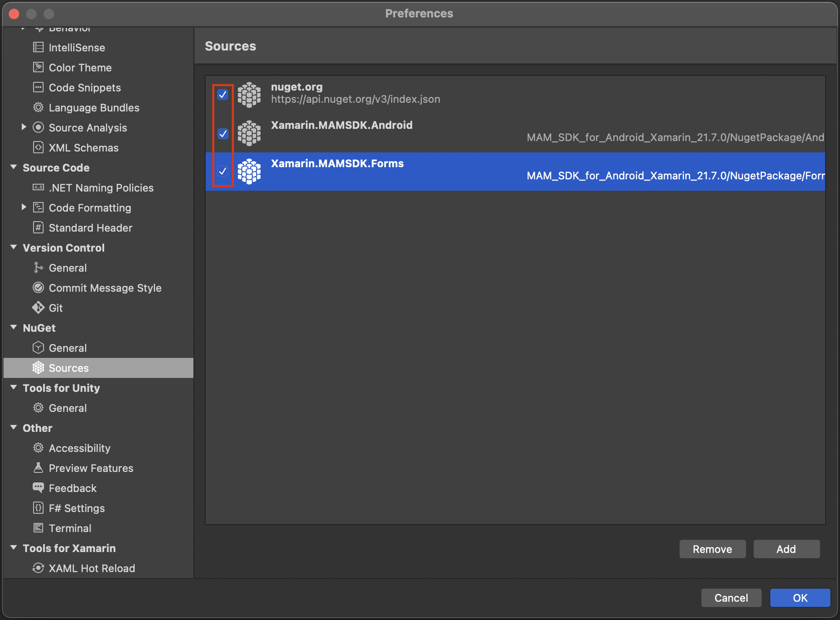The height and width of the screenshot is (620, 840).
Task: Expand the Code Formatting section arrow
Action: click(24, 207)
